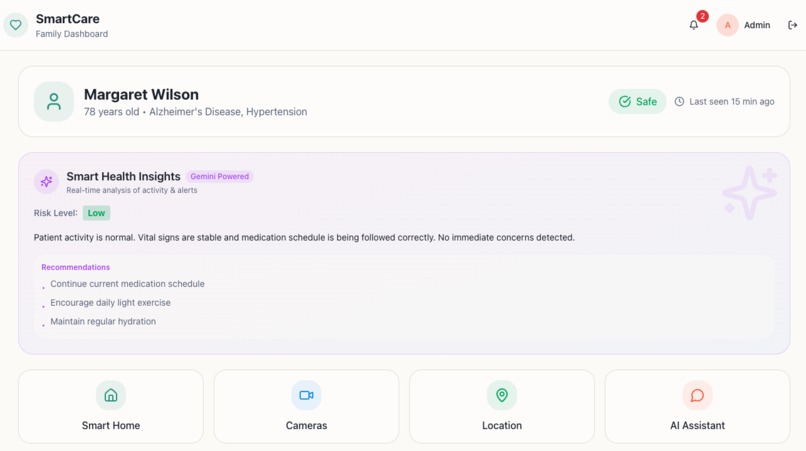
Task: Click the red notification count badge
Action: (702, 16)
